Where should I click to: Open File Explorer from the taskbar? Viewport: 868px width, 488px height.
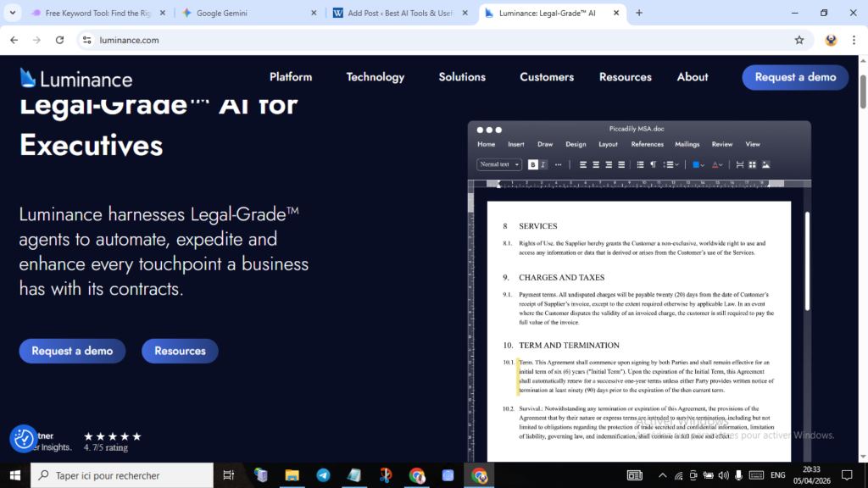click(292, 475)
